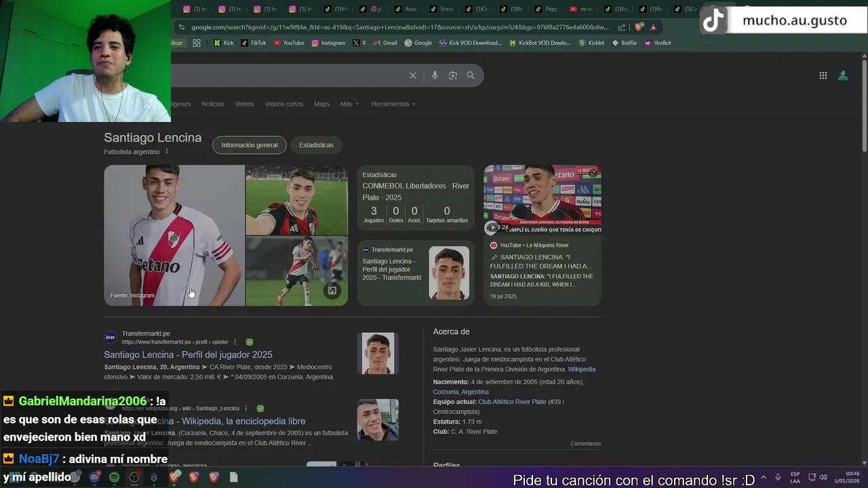Screen dimensions: 868x488
Task: Open Kick VOD Download bookmark
Action: coord(470,43)
